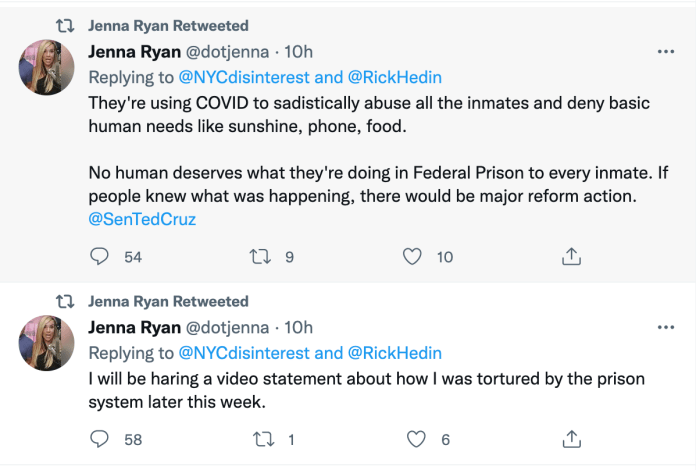Open the @SenTedCruz mention link
This screenshot has height=470, width=696.
(142, 219)
